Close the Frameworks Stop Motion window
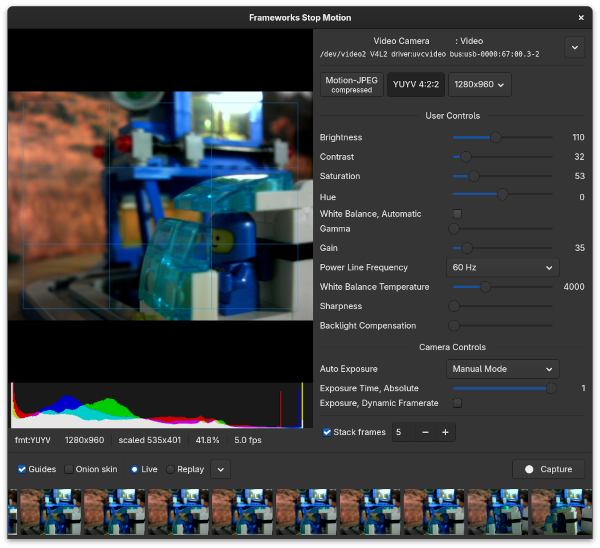Screen dimensions: 600x548 click(x=581, y=18)
